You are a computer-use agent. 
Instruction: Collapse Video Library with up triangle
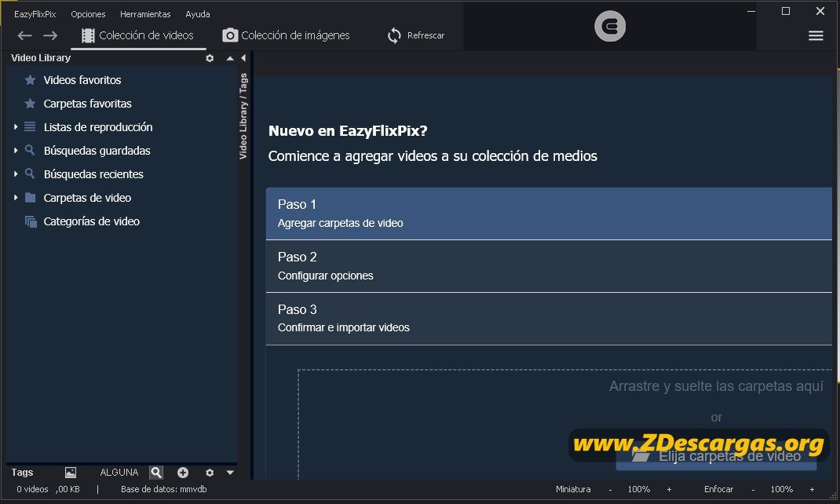click(x=230, y=58)
